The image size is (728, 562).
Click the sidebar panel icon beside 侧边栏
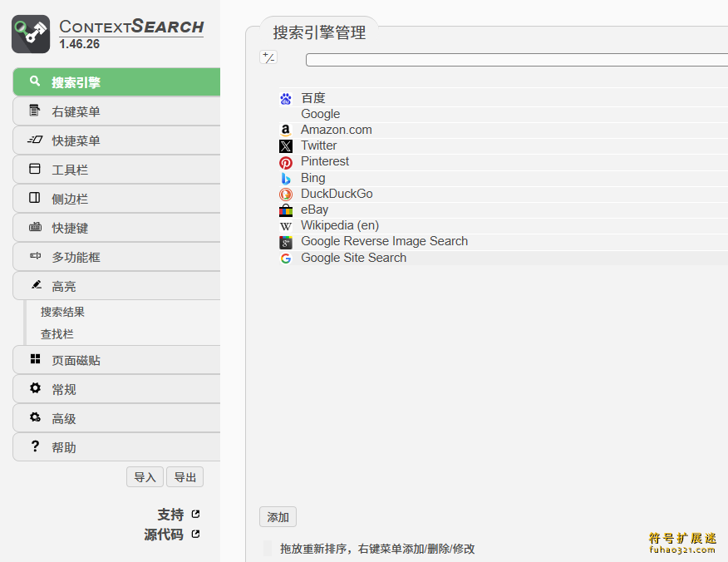[x=35, y=197]
